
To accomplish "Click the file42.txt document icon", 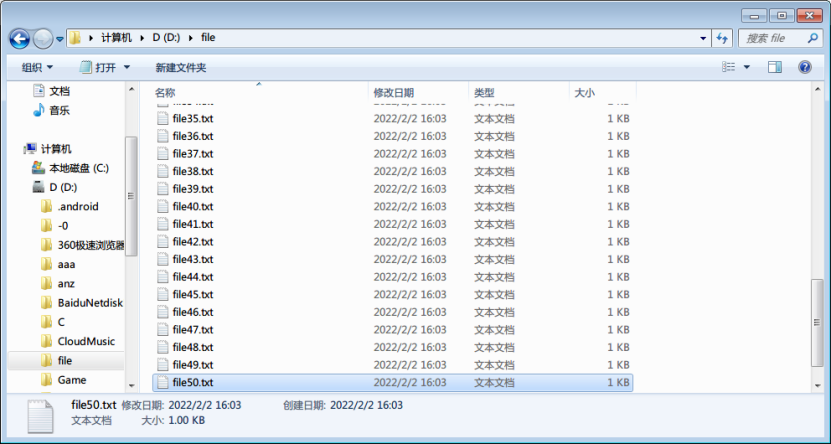I will [x=163, y=242].
